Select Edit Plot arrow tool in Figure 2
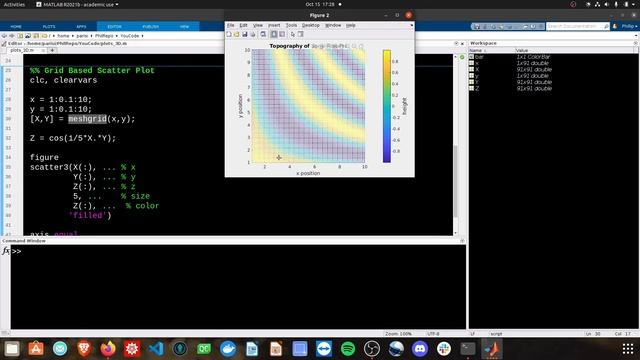Image resolution: width=640 pixels, height=360 pixels. [x=293, y=35]
